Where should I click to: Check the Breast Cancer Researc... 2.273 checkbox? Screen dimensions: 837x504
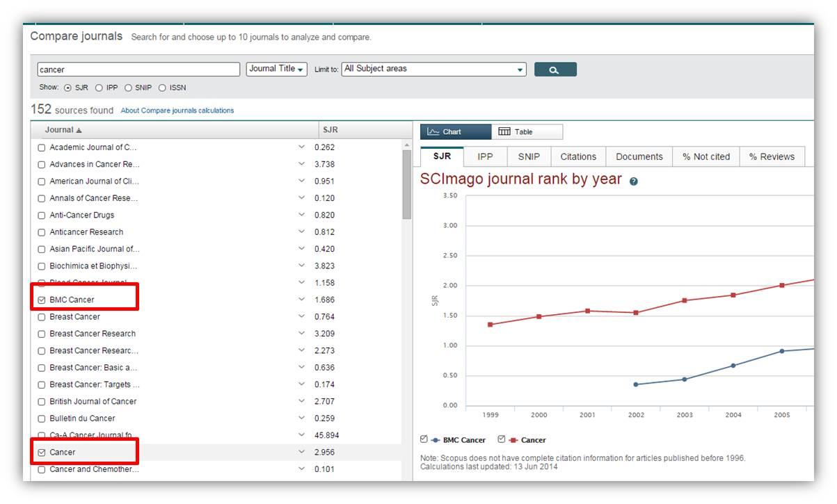point(42,350)
